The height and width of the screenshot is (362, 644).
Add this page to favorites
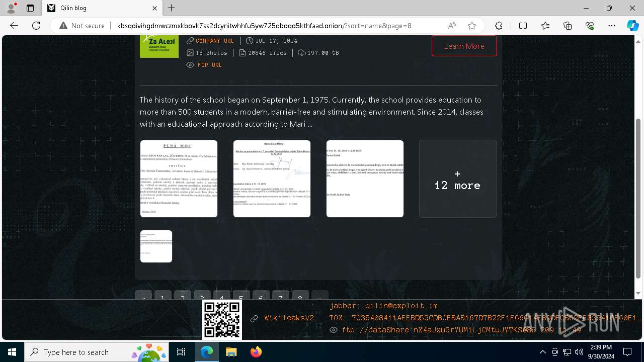(472, 26)
